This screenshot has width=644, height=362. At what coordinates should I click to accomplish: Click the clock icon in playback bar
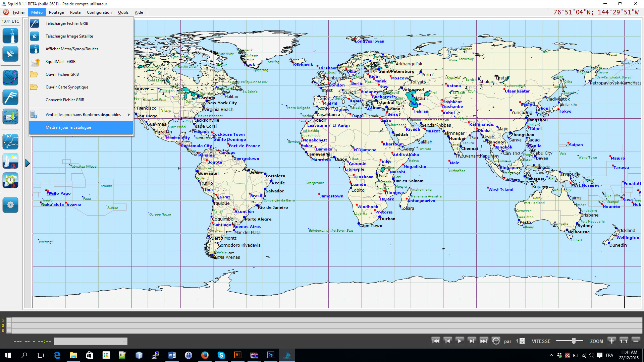(x=496, y=341)
